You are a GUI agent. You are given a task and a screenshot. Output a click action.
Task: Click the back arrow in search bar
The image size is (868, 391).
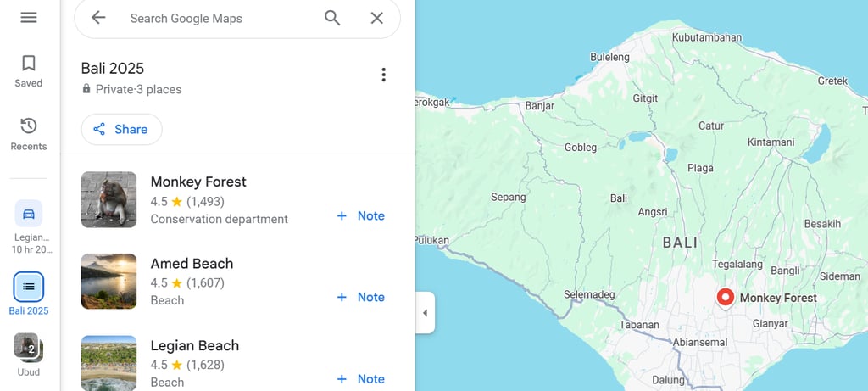[98, 18]
